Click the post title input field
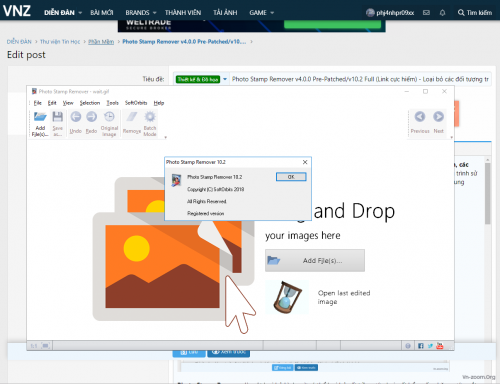 click(x=360, y=79)
